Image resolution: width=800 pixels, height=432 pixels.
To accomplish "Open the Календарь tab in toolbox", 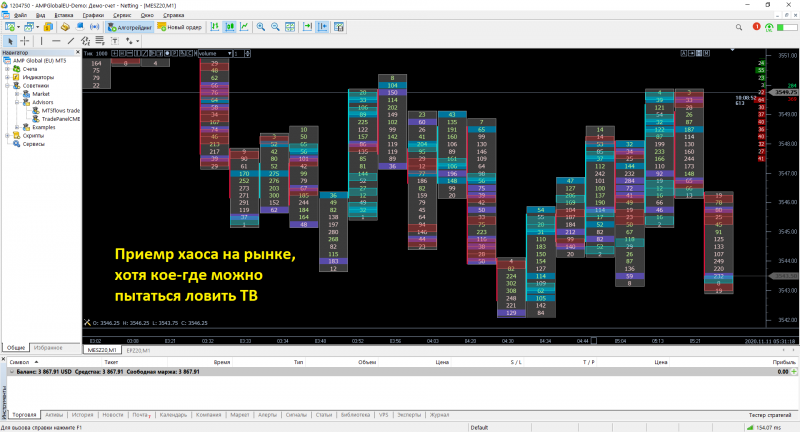I will tap(173, 415).
